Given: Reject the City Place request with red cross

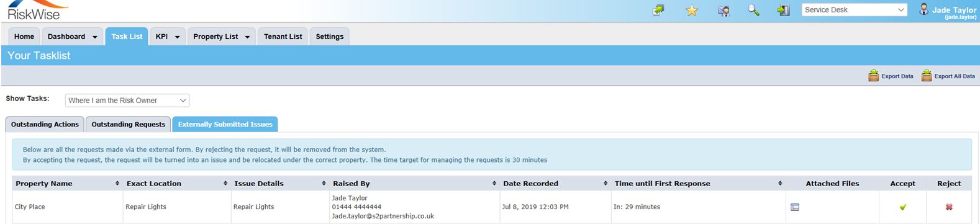Looking at the screenshot, I should click(x=949, y=207).
